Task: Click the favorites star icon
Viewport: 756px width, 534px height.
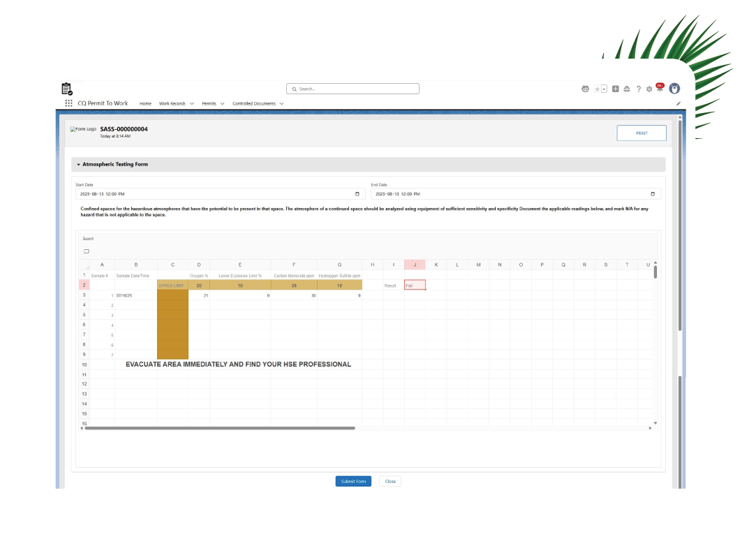Action: point(597,89)
